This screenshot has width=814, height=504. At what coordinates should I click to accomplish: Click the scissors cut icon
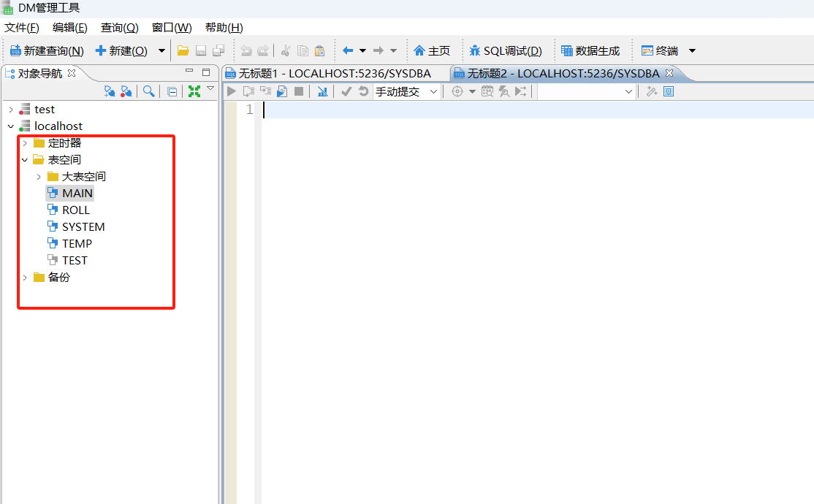click(x=285, y=50)
